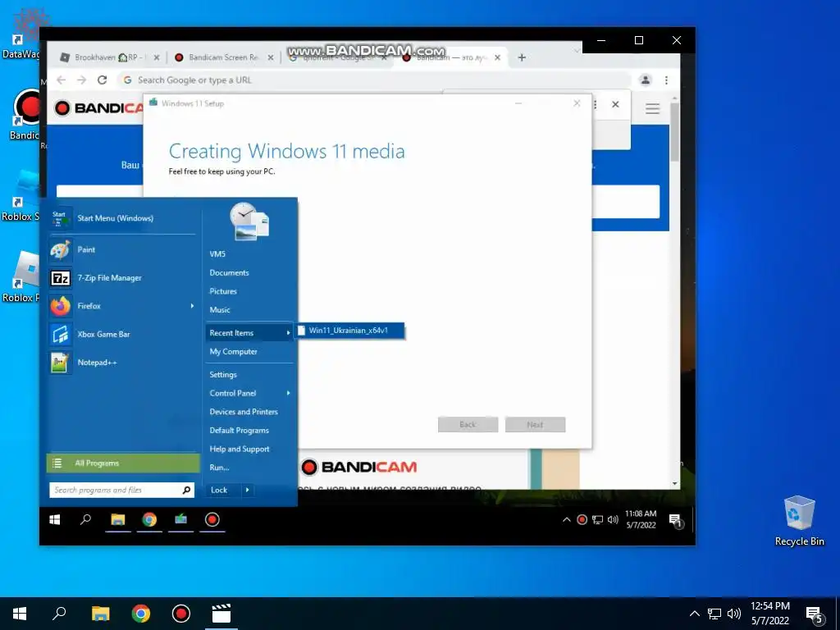Open Chrome three-dot menu
The width and height of the screenshot is (840, 630).
[x=666, y=80]
